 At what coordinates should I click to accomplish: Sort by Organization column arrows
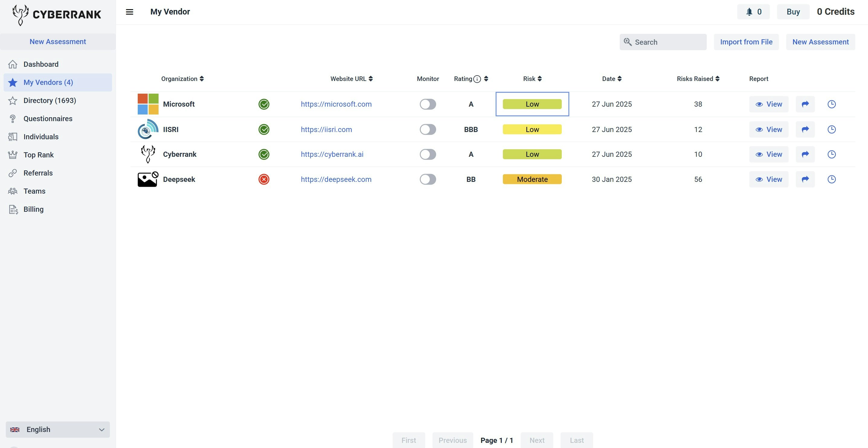click(201, 79)
